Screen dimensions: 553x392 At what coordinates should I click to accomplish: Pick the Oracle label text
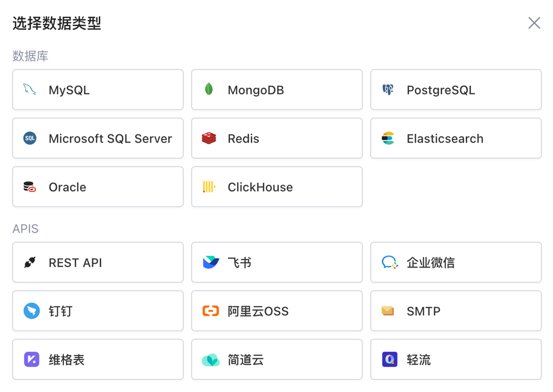pos(67,187)
